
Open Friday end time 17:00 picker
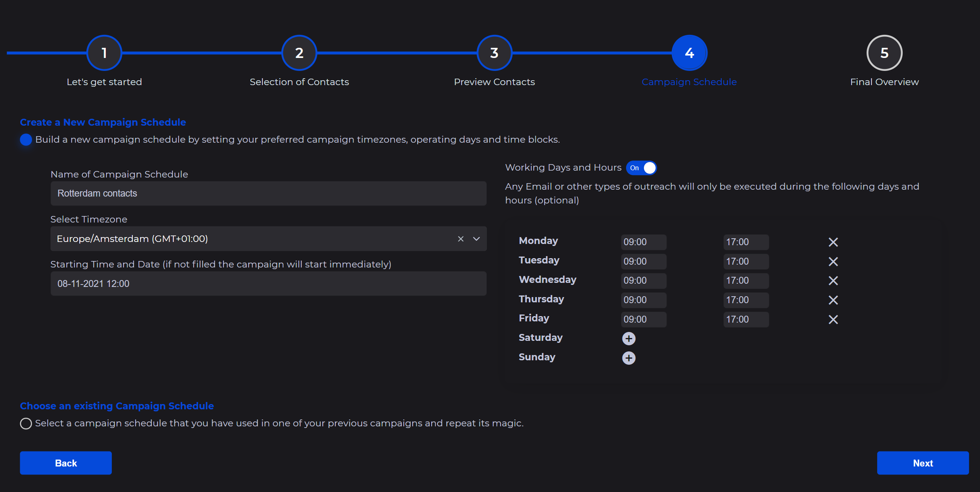746,319
